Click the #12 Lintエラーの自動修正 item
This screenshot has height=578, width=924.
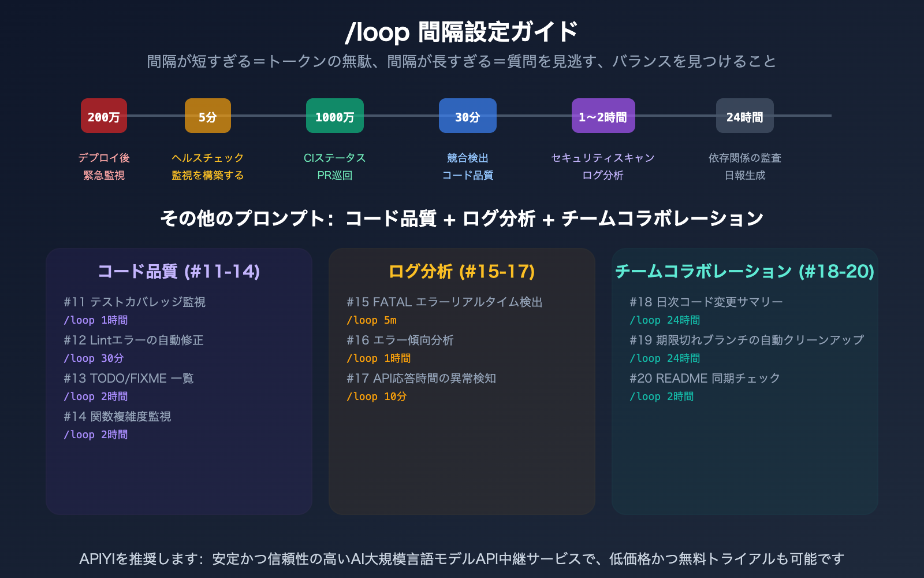pos(134,340)
